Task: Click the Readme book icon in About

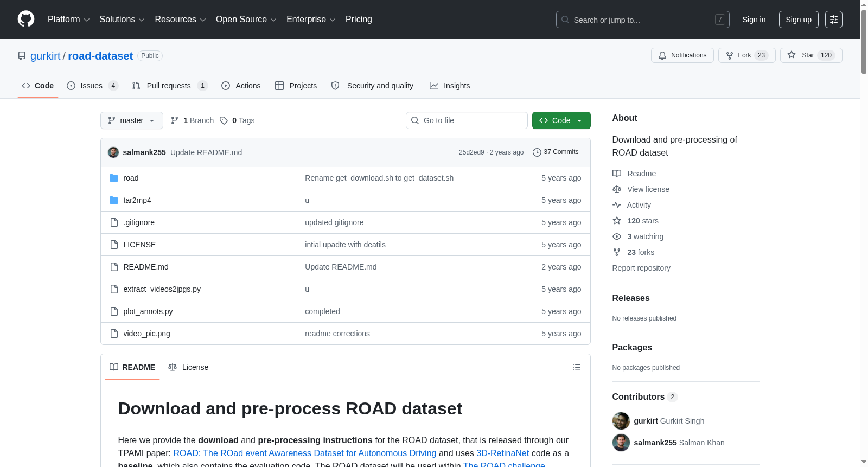Action: (617, 174)
